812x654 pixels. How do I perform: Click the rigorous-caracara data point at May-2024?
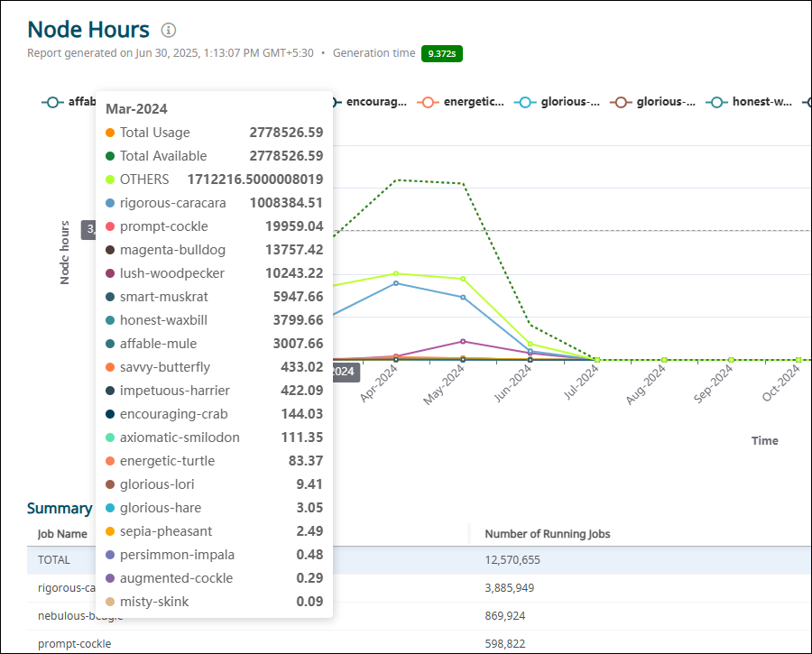[463, 297]
